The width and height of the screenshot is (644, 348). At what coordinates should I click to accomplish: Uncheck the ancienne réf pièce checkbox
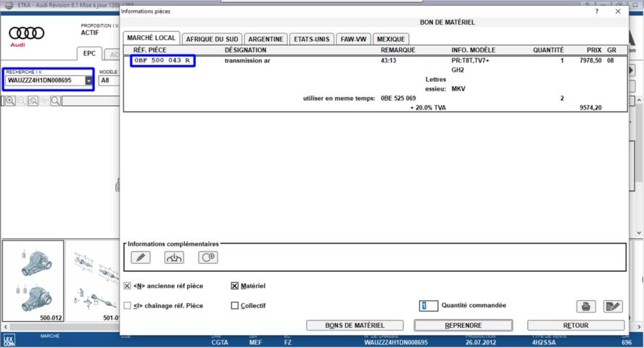[x=128, y=286]
